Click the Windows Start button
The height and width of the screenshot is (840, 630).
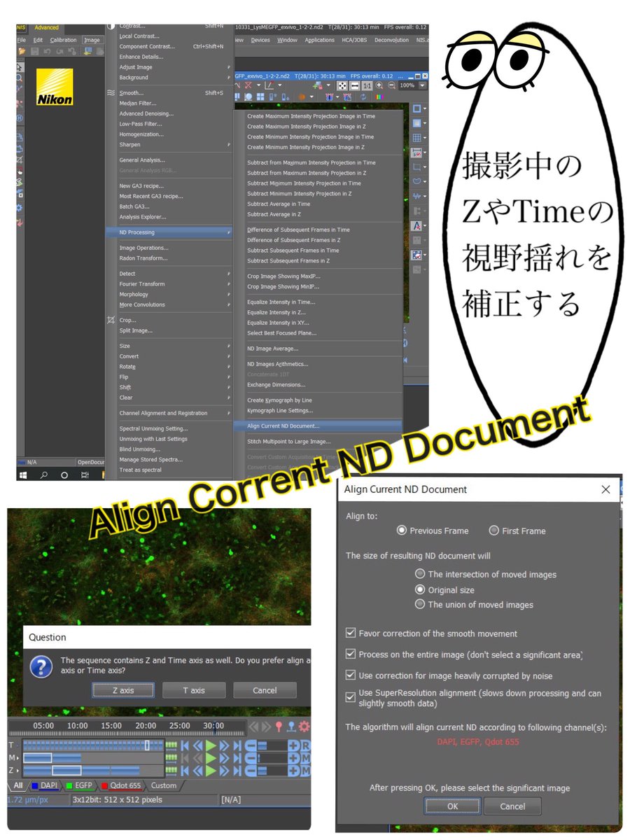pos(23,474)
